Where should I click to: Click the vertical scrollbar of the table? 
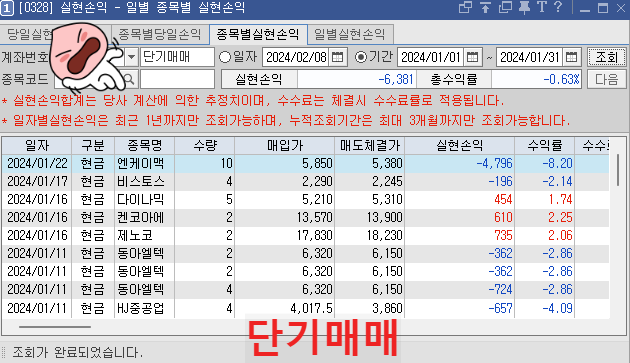click(618, 170)
